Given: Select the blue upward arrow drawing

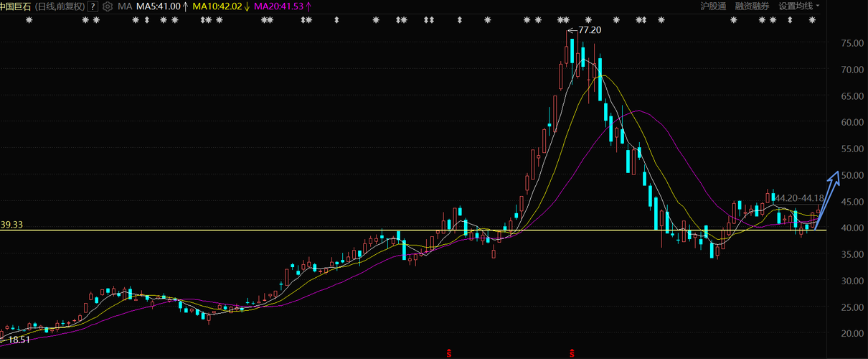Looking at the screenshot, I should 827,200.
